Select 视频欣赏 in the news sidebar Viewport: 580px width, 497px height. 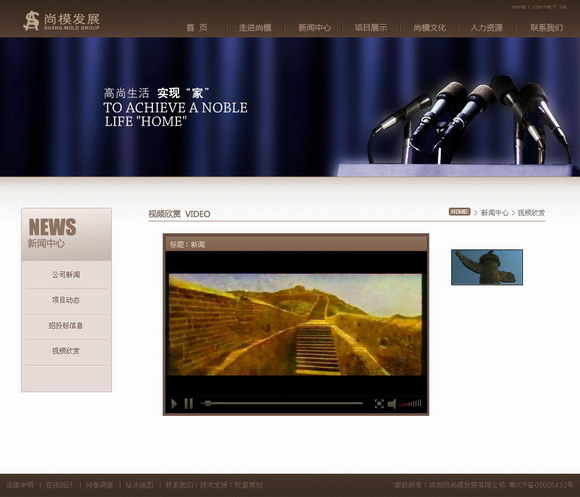[66, 351]
